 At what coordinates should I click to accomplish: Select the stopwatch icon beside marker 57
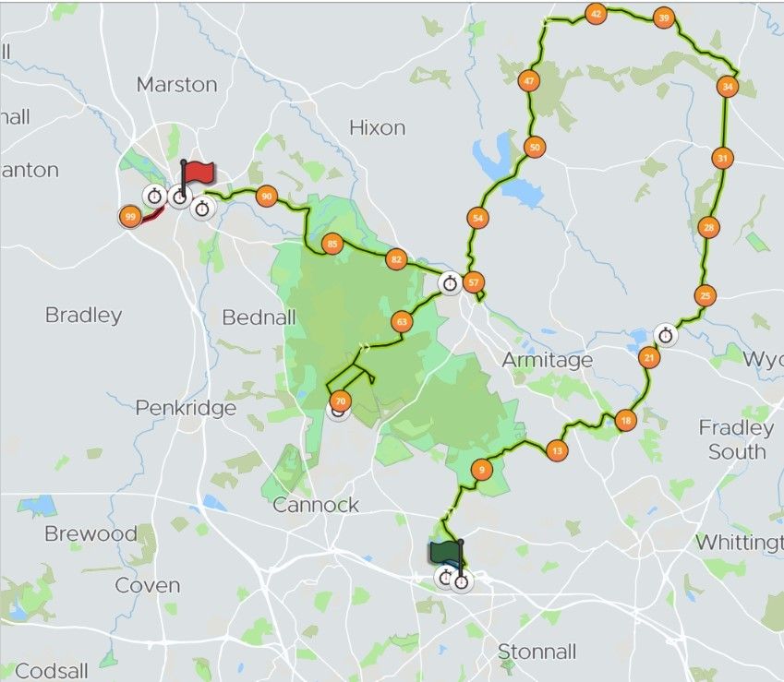pyautogui.click(x=450, y=283)
